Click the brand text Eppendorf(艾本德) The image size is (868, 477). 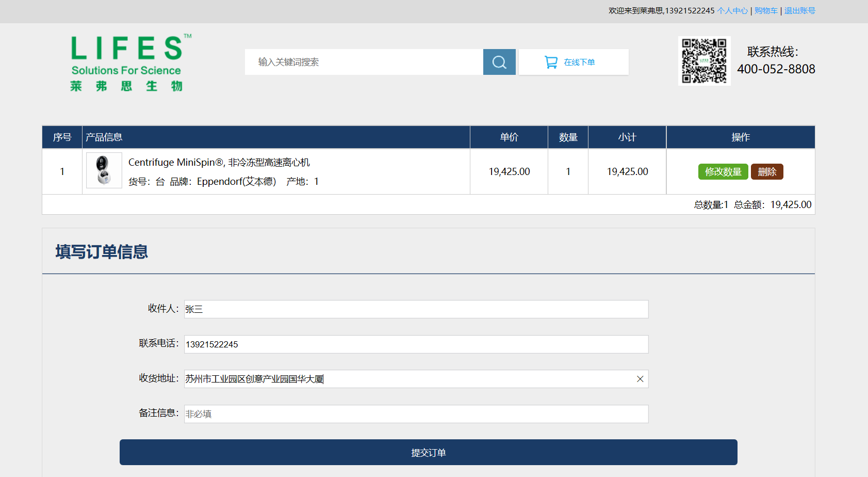(236, 182)
